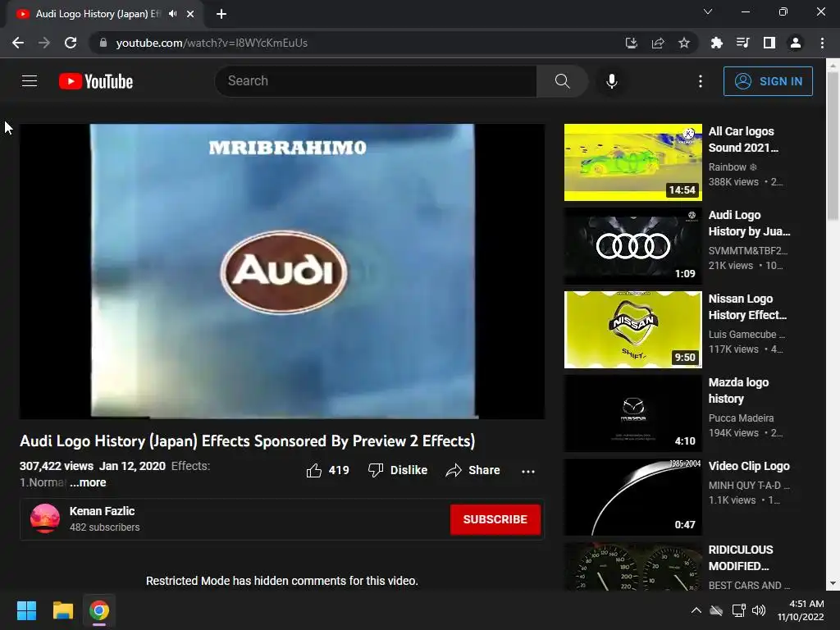This screenshot has height=630, width=840.
Task: Open Kenan Fazlic channel name link
Action: click(102, 511)
